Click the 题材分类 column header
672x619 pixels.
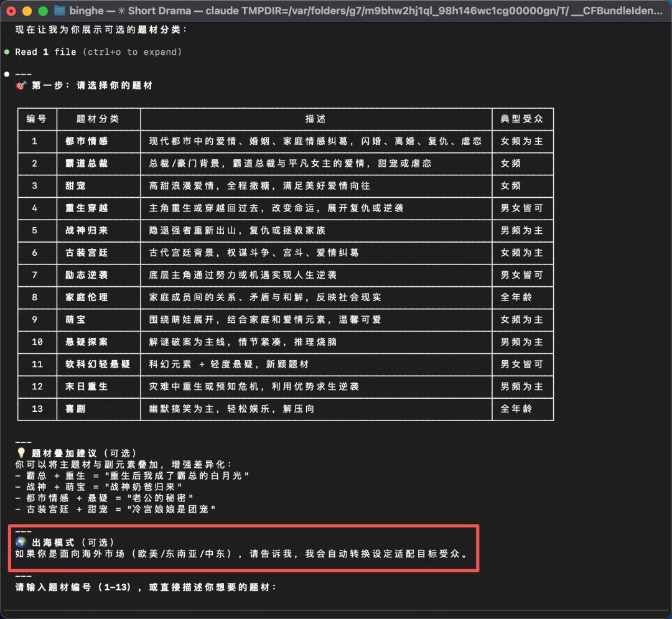pos(98,119)
